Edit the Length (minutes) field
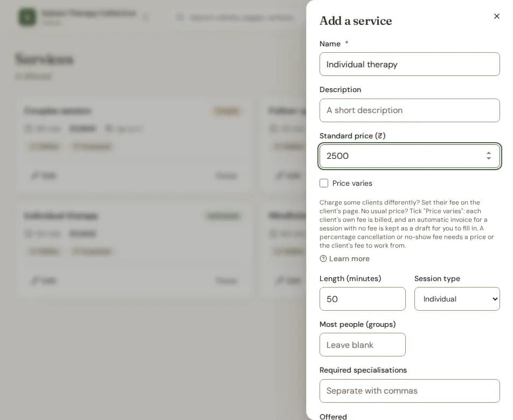 tap(363, 299)
